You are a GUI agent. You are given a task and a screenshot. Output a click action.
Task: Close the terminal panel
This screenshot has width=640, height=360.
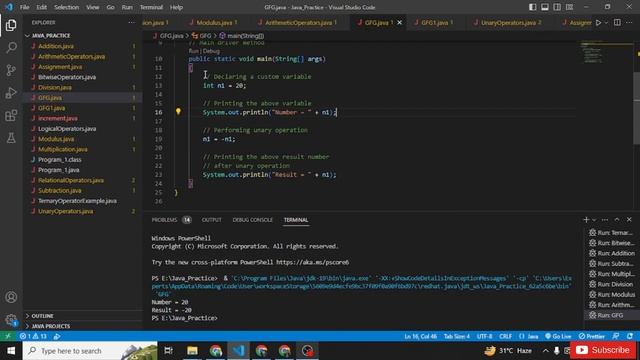[629, 220]
